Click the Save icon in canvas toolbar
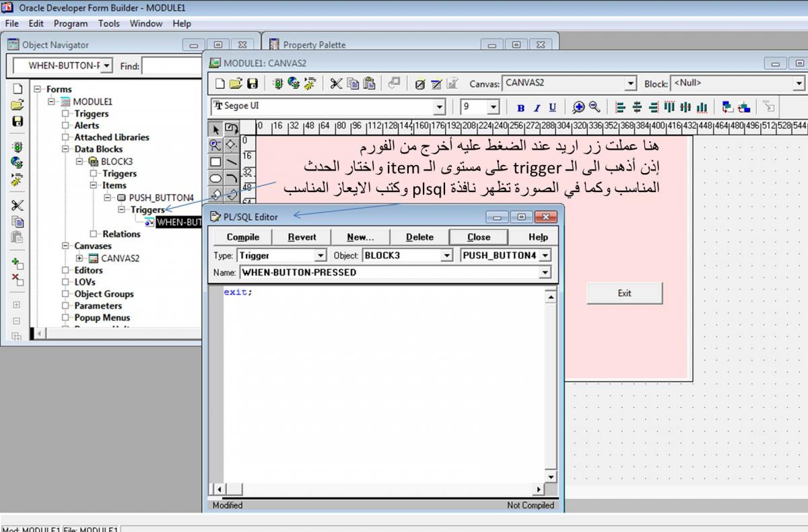The width and height of the screenshot is (808, 532). (x=252, y=84)
